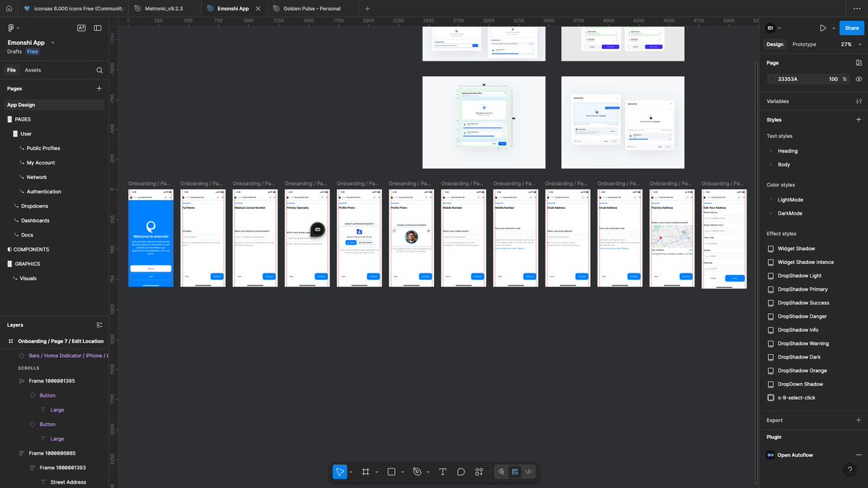
Task: Search in the file panel
Action: 100,70
